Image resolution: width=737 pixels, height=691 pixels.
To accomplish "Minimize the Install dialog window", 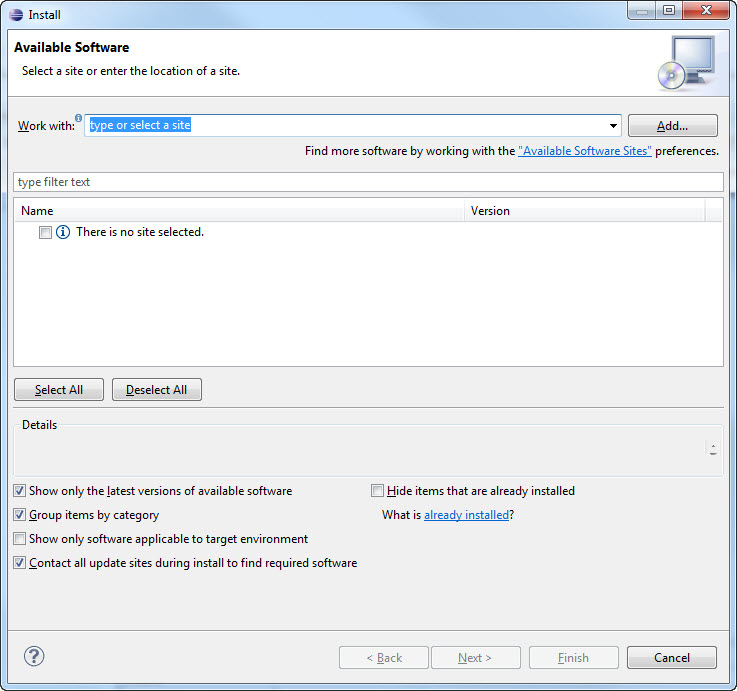I will (x=642, y=10).
